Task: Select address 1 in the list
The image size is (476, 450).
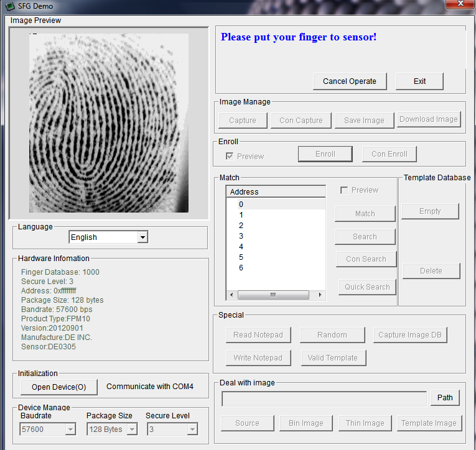Action: [x=276, y=215]
